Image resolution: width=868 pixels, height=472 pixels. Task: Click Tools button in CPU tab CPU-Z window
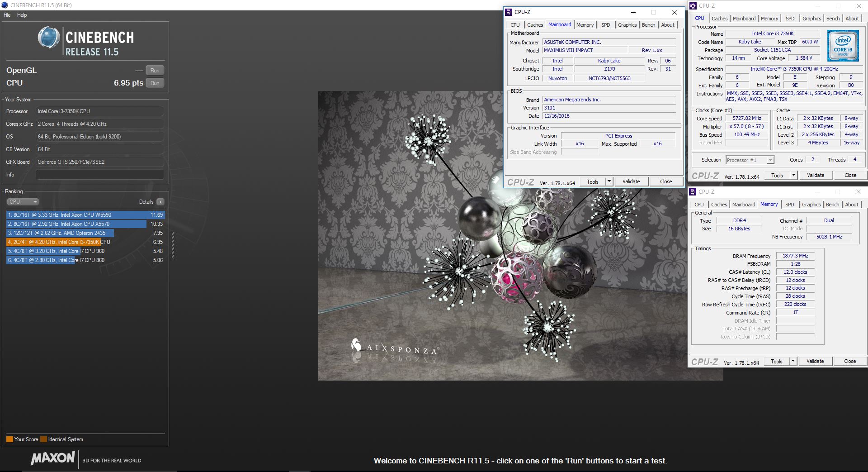point(777,176)
